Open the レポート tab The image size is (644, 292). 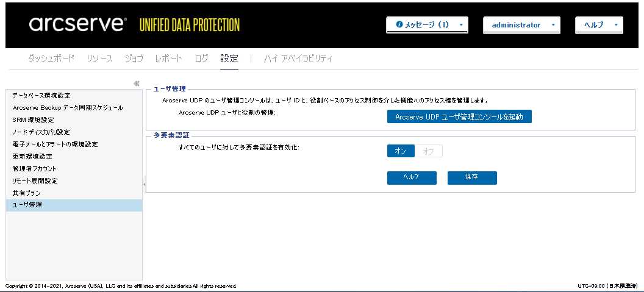169,59
